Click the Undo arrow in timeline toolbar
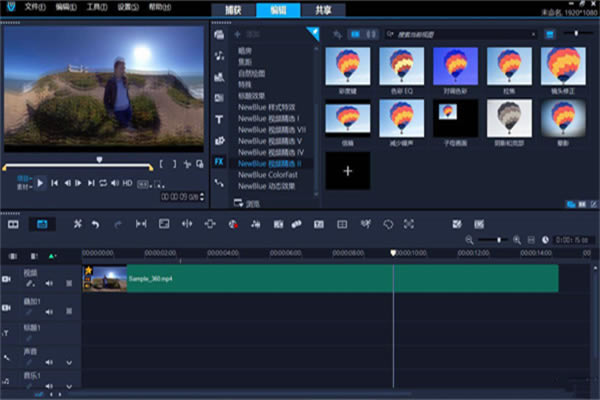Viewport: 600px width, 400px height. pos(95,223)
